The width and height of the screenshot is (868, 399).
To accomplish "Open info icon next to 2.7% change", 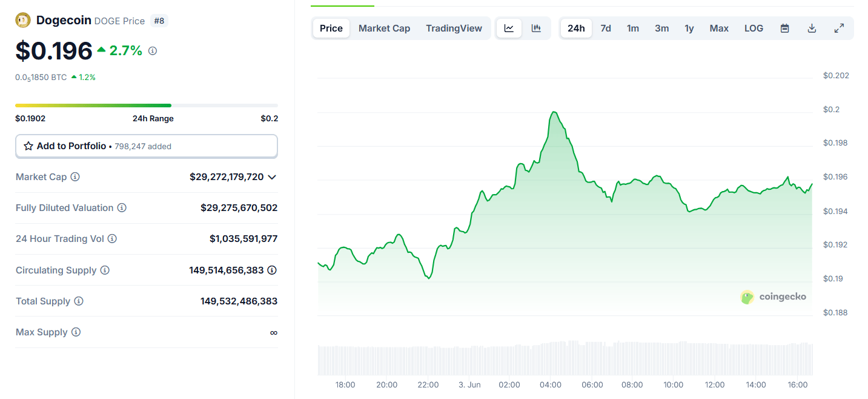I will click(153, 51).
